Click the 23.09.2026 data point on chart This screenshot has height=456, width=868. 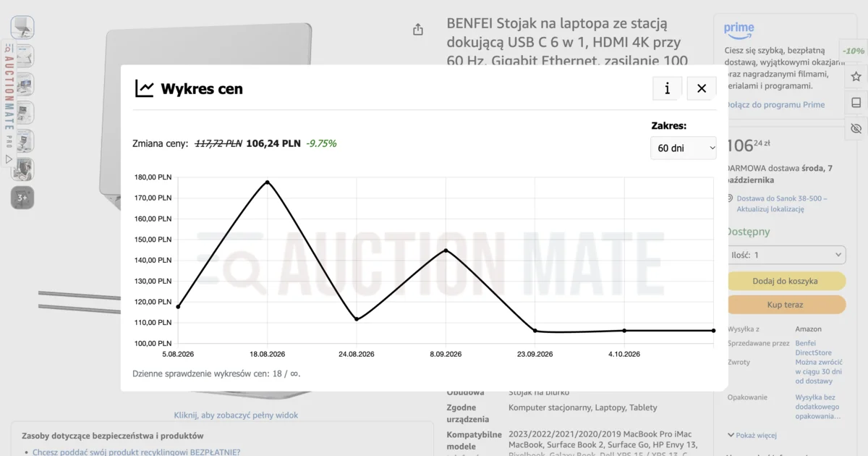coord(535,331)
